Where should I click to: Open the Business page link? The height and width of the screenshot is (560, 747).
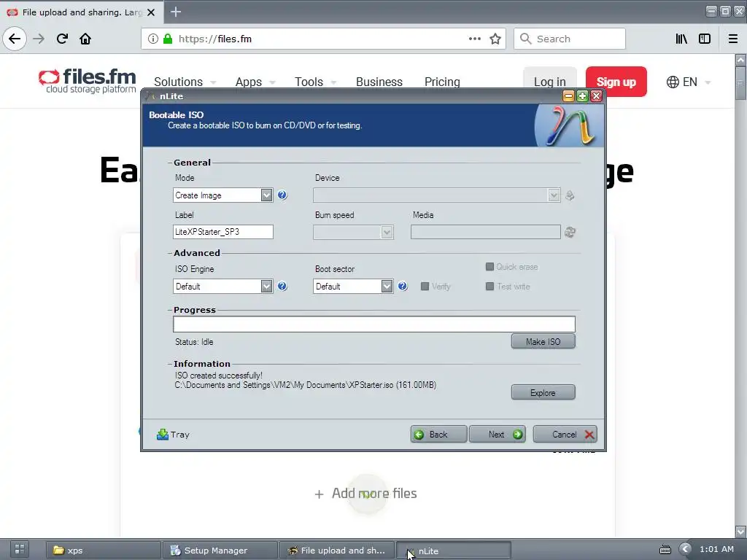379,82
